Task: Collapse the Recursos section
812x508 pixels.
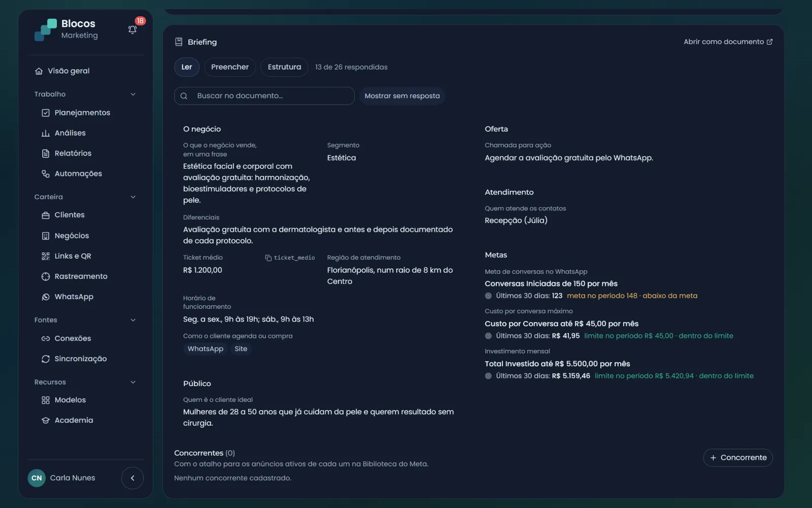Action: click(133, 382)
